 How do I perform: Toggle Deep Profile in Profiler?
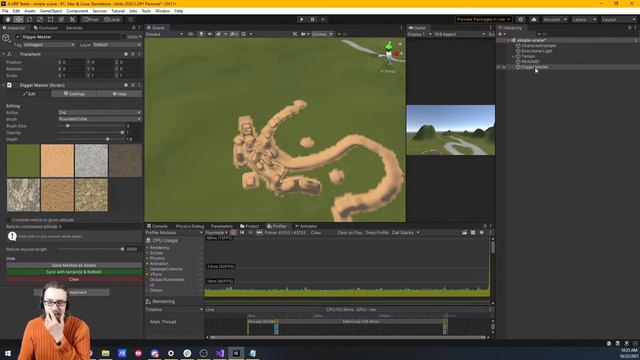pyautogui.click(x=377, y=233)
